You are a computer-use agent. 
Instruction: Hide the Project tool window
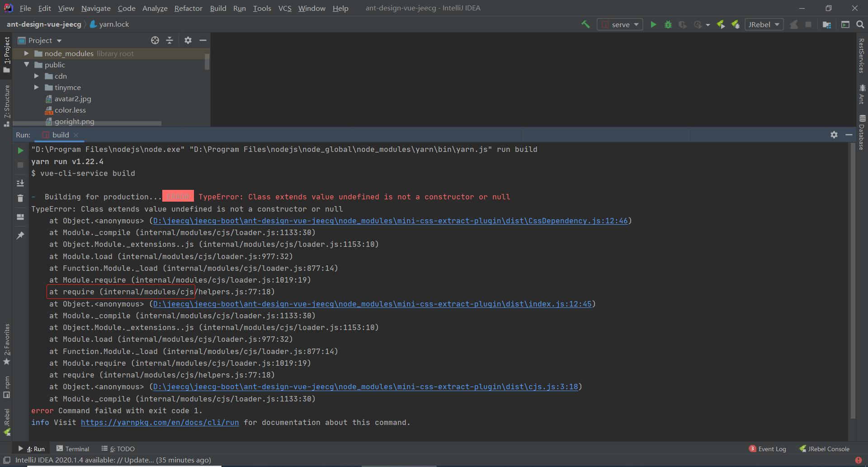[x=203, y=40]
